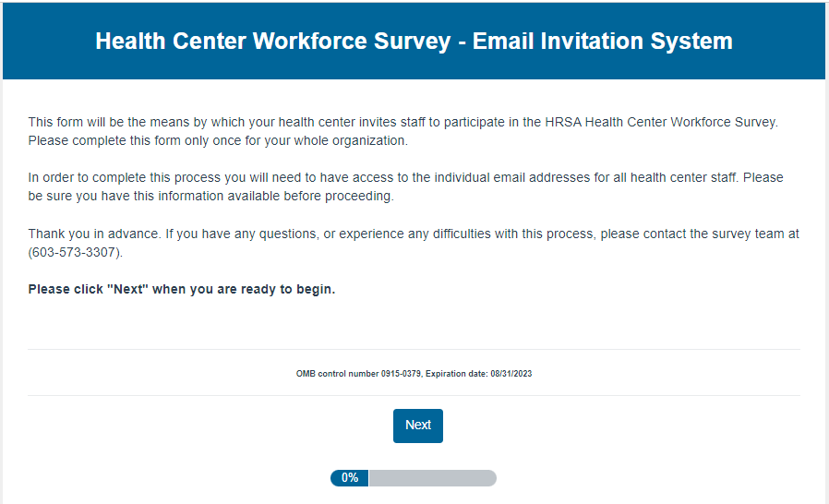Click the bold 'Please click Next' instruction

click(182, 289)
